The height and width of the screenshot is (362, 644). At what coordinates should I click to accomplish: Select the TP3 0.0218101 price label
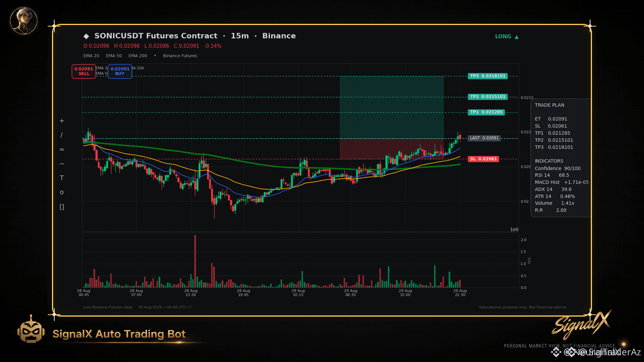[x=488, y=76]
